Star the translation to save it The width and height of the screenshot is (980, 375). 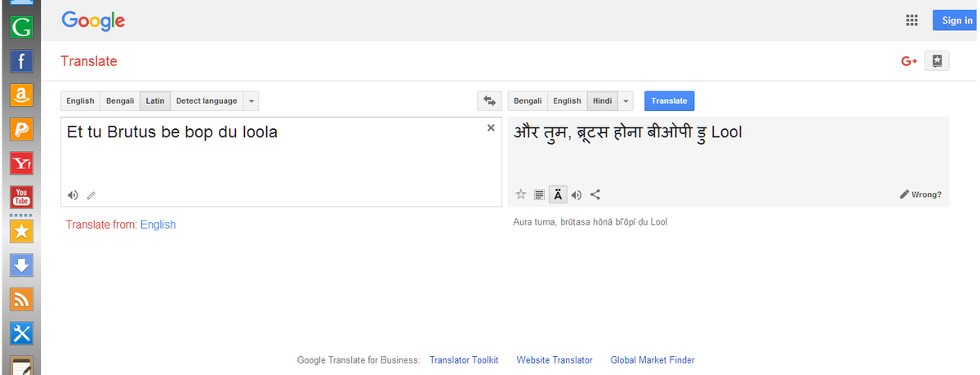pos(521,194)
